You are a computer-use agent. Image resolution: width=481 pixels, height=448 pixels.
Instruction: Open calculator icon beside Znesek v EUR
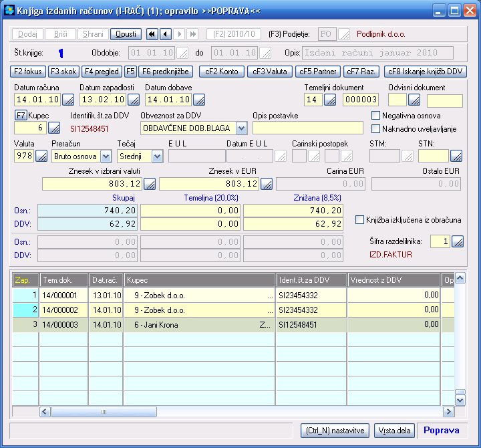tap(267, 184)
